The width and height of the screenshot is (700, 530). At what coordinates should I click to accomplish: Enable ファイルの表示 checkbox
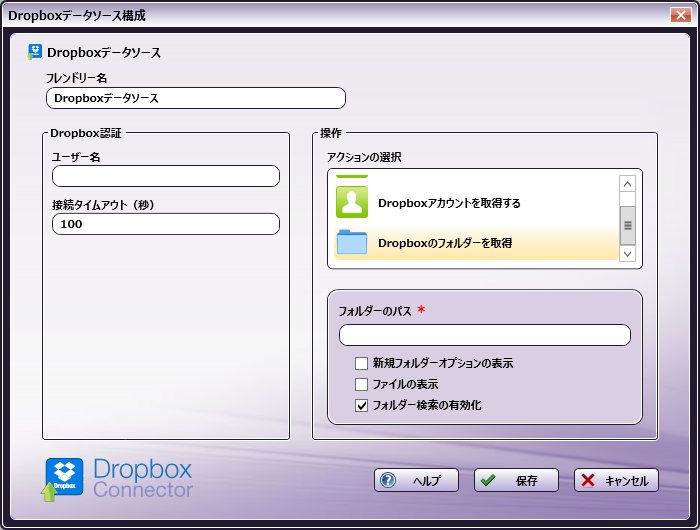pos(361,384)
